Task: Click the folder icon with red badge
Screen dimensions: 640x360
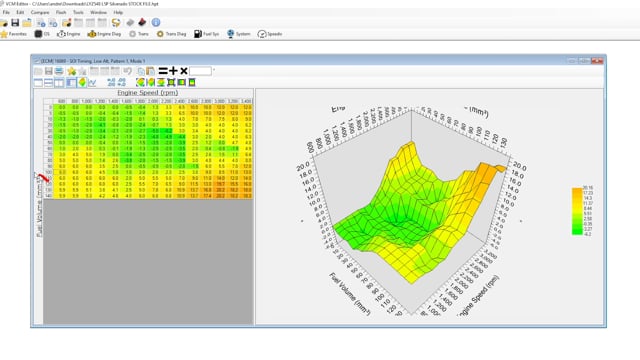Action: point(67,23)
